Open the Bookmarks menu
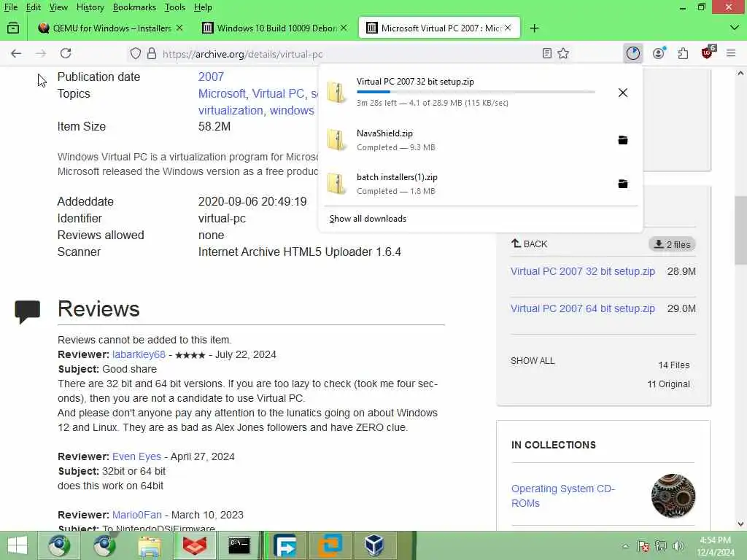 coord(134,7)
